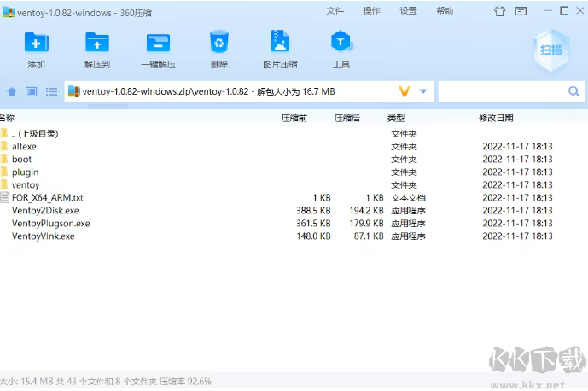Open the Help (帮助) menu

click(x=445, y=11)
